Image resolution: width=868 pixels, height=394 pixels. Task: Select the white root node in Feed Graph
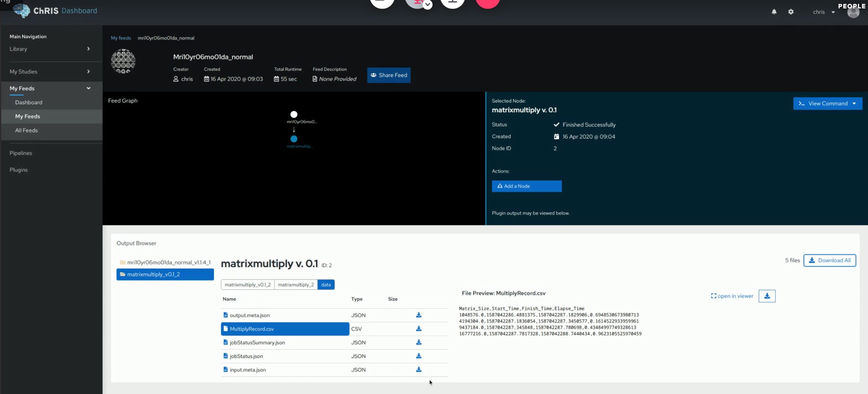(294, 114)
